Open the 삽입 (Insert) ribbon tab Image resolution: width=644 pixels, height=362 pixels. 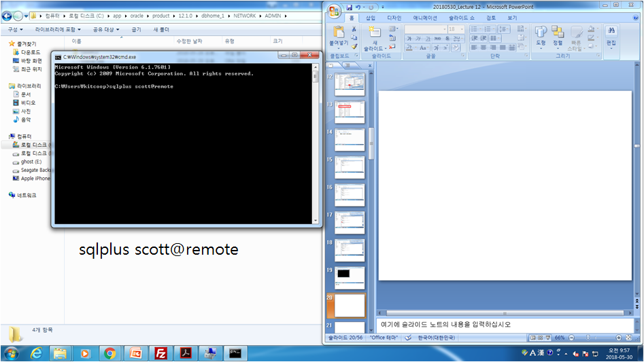371,18
